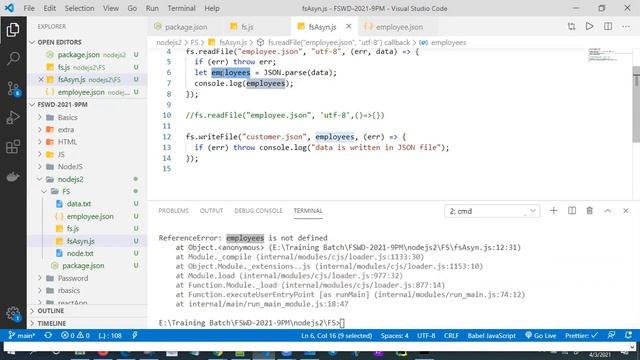640x360 pixels.
Task: Click the editor vertical scrollbar
Action: coord(636,104)
